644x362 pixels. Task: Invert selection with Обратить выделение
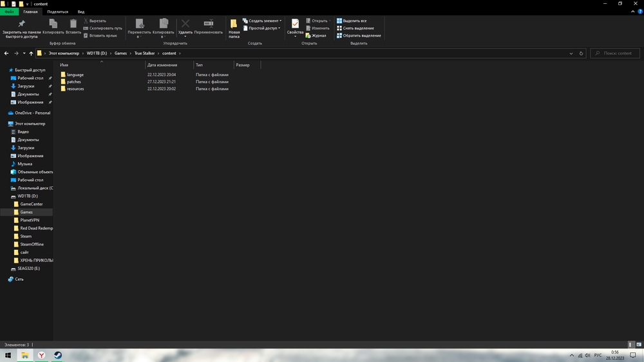pos(359,35)
